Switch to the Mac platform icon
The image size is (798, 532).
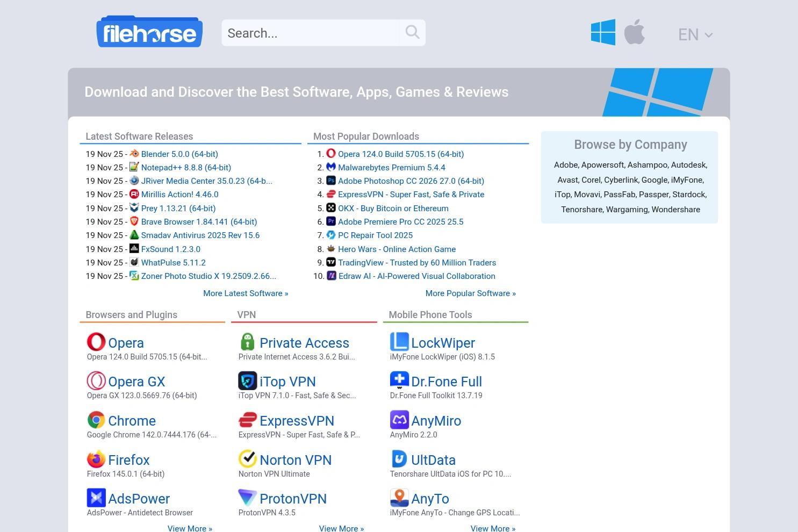[635, 32]
